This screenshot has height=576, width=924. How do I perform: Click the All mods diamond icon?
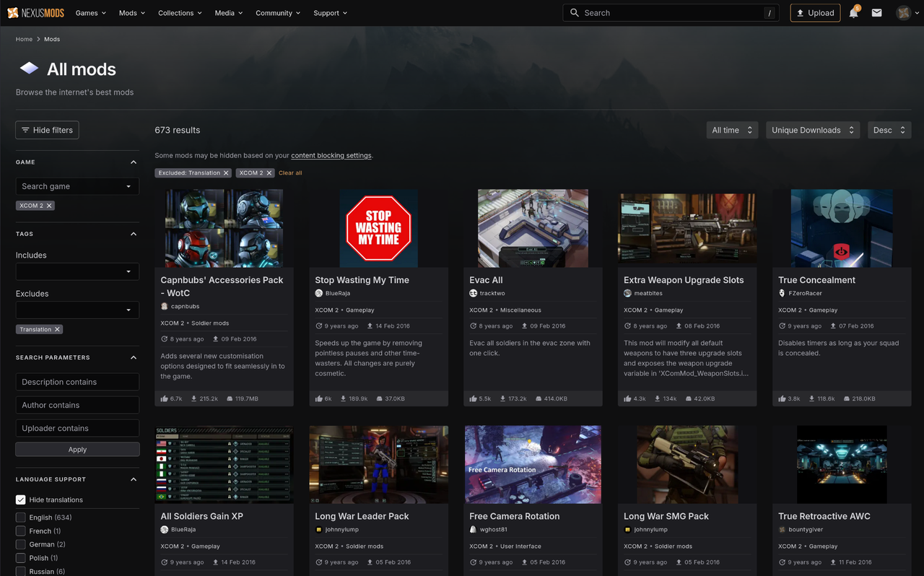pos(29,69)
